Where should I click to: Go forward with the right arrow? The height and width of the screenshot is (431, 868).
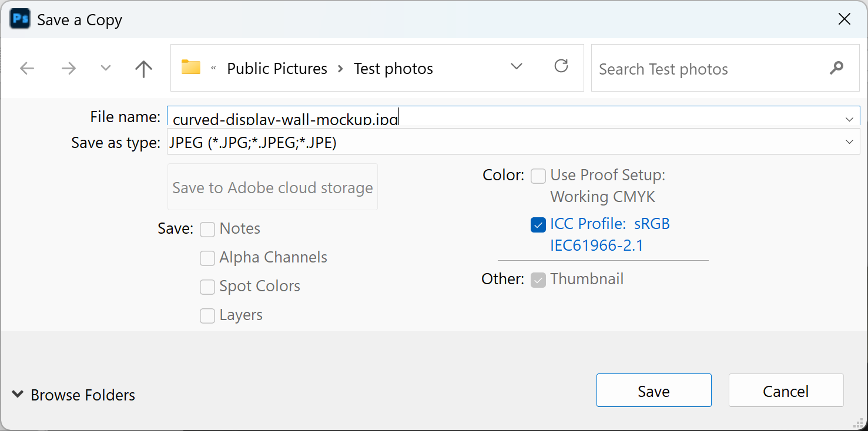(x=69, y=69)
